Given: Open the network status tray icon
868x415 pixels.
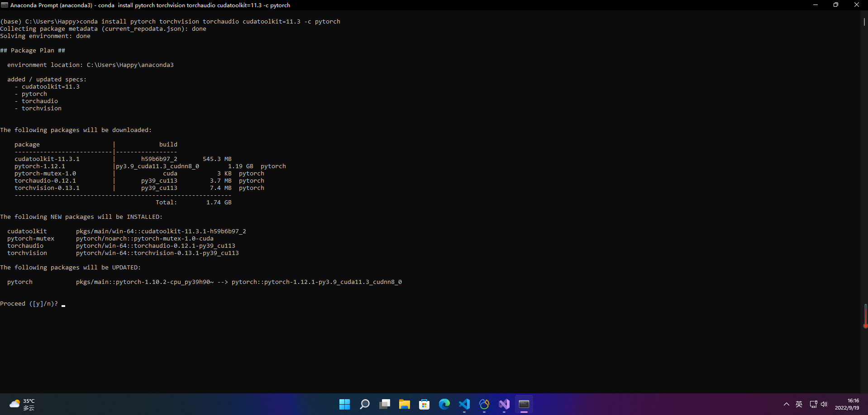Looking at the screenshot, I should [813, 404].
